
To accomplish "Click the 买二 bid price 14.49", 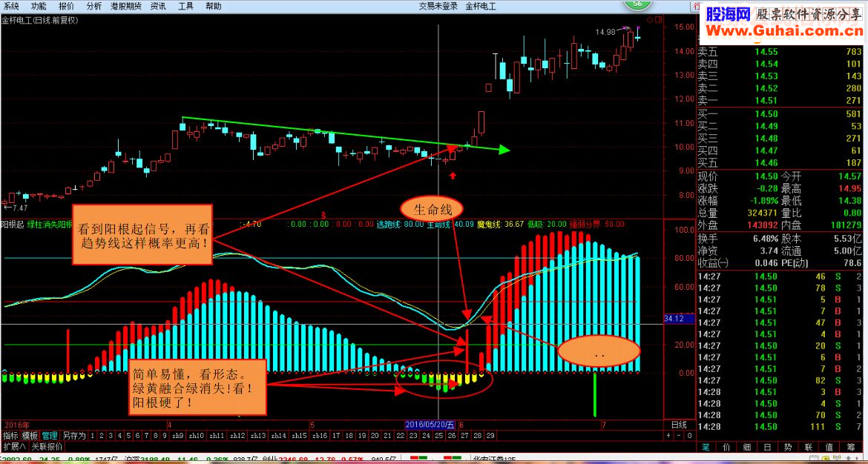I will tap(766, 126).
